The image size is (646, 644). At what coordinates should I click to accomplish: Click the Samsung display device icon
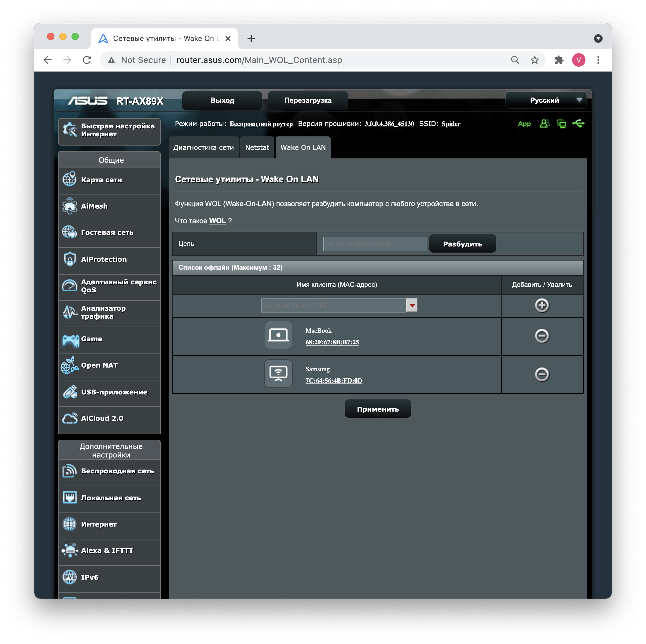coord(278,374)
